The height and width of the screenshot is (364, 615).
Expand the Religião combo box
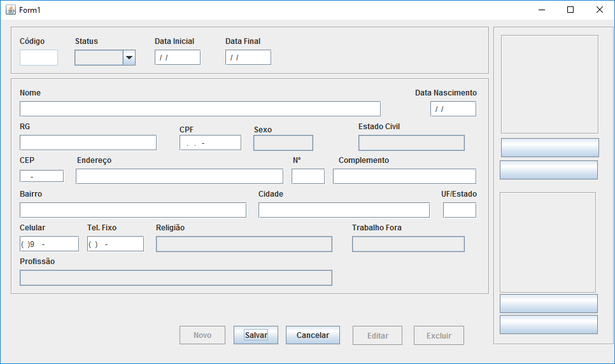pos(244,244)
